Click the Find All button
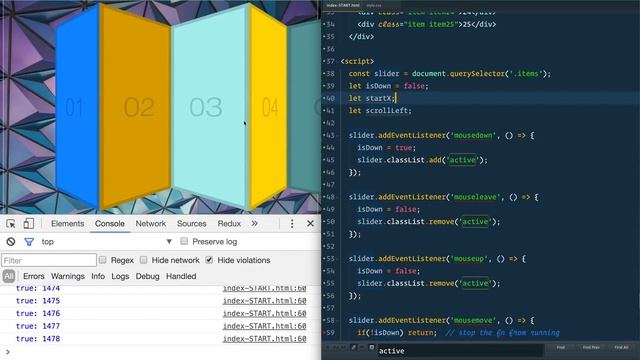This screenshot has width=640, height=360. [622, 347]
